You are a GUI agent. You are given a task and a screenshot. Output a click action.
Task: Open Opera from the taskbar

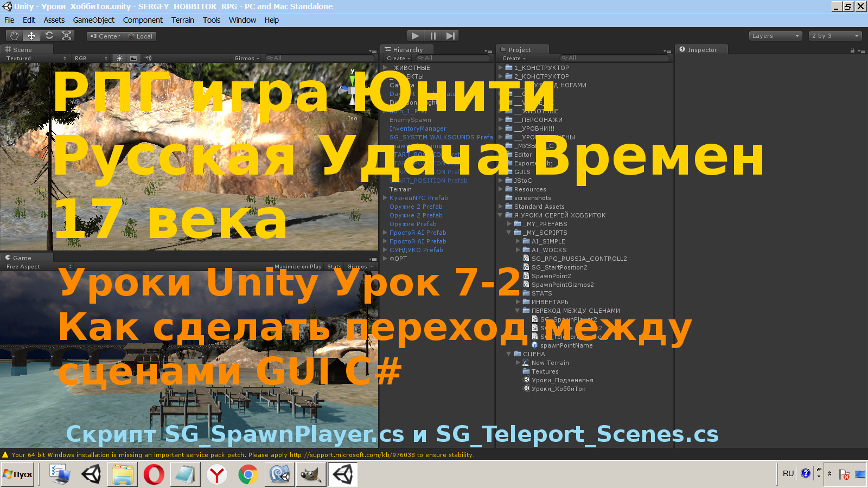154,474
